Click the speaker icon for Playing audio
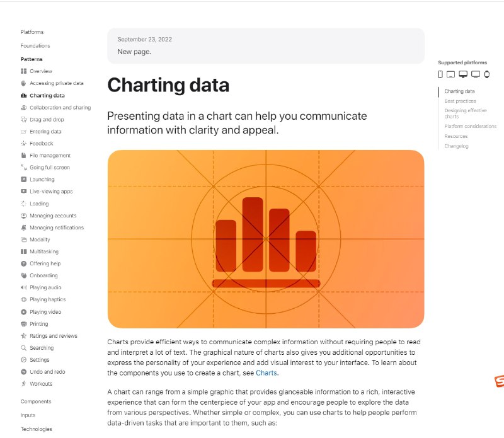 pos(24,287)
